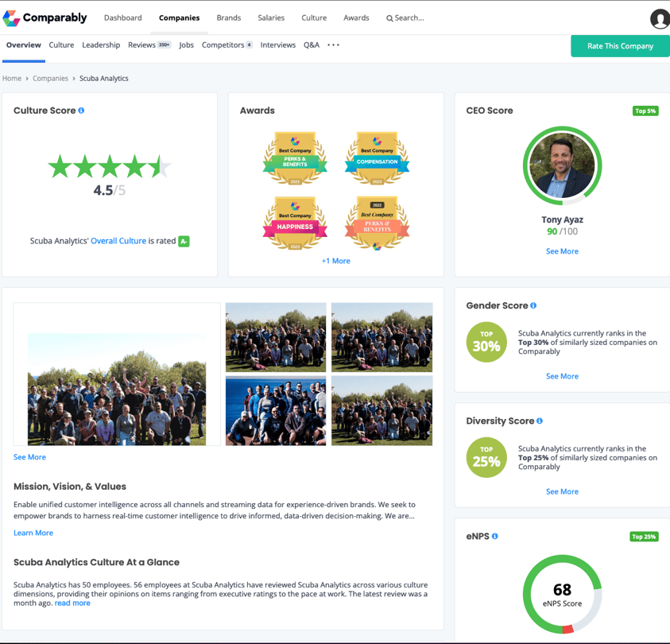The height and width of the screenshot is (644, 670).
Task: Click the Best Company Compensation award badge
Action: (377, 158)
